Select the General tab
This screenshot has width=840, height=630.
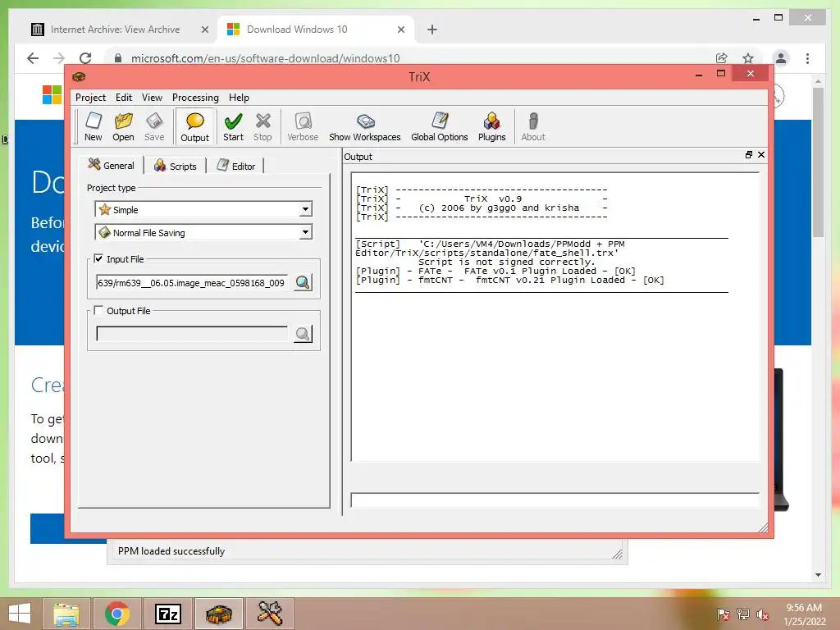[112, 165]
